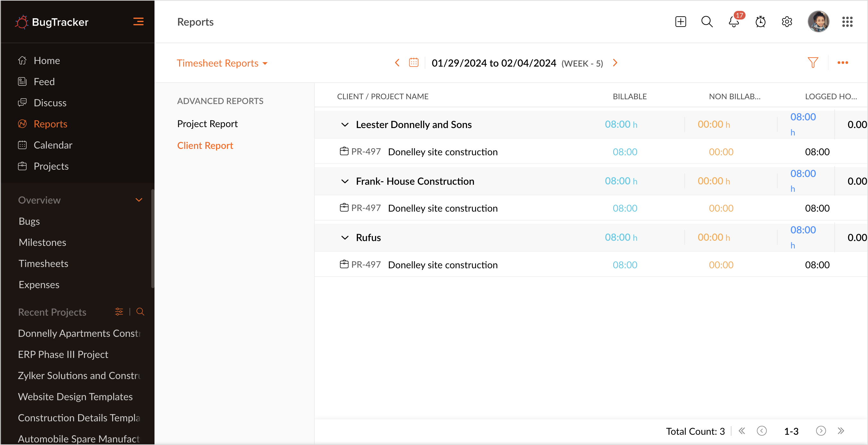Collapse the sidebar with hamburger toggle
868x445 pixels.
[x=138, y=22]
